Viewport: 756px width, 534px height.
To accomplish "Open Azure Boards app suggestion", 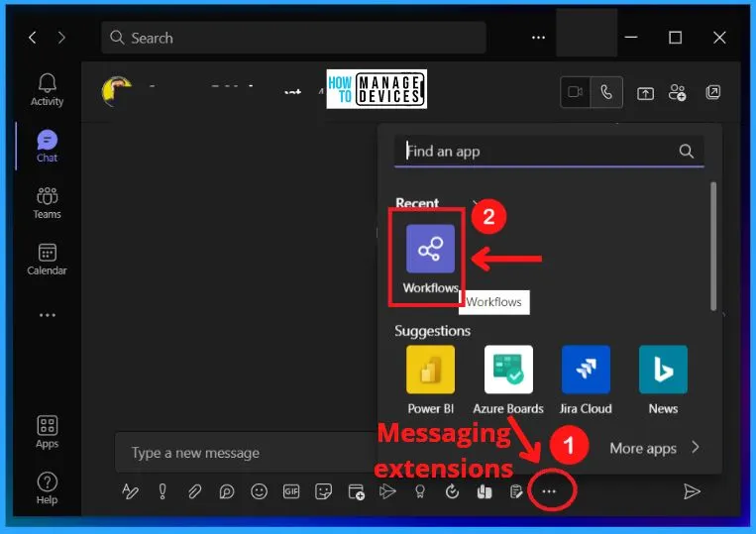I will (508, 379).
